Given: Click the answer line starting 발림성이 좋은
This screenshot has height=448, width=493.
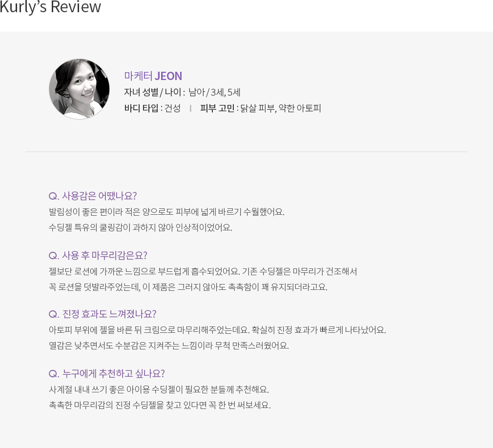Looking at the screenshot, I should pyautogui.click(x=166, y=212).
